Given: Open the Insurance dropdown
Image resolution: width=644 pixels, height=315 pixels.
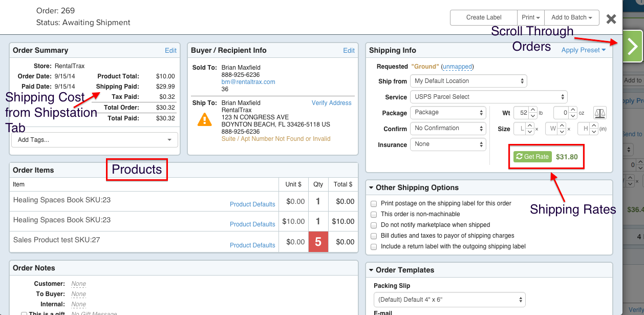Looking at the screenshot, I should coord(448,144).
